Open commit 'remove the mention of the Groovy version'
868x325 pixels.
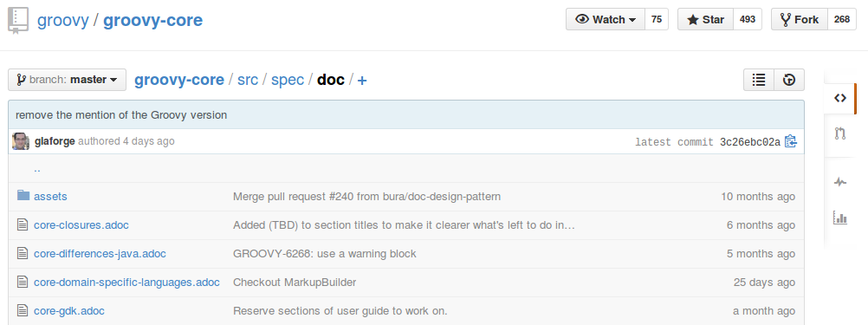121,115
